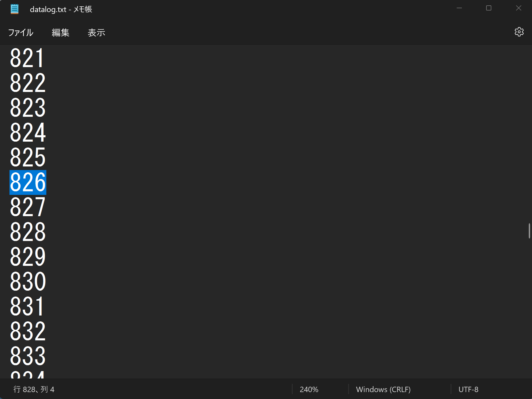The image size is (532, 399).
Task: Click the Windows (CRLF) line-ending indicator
Action: pyautogui.click(x=383, y=389)
